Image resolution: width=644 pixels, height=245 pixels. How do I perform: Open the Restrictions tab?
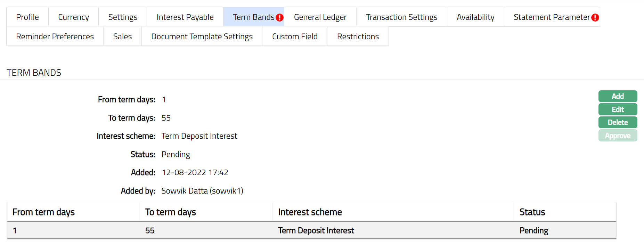[x=358, y=36]
